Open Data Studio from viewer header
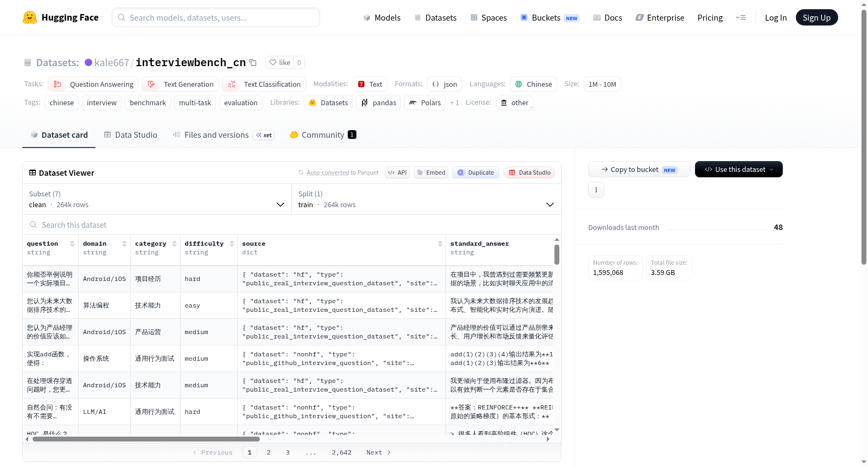The image size is (868, 467). [529, 172]
